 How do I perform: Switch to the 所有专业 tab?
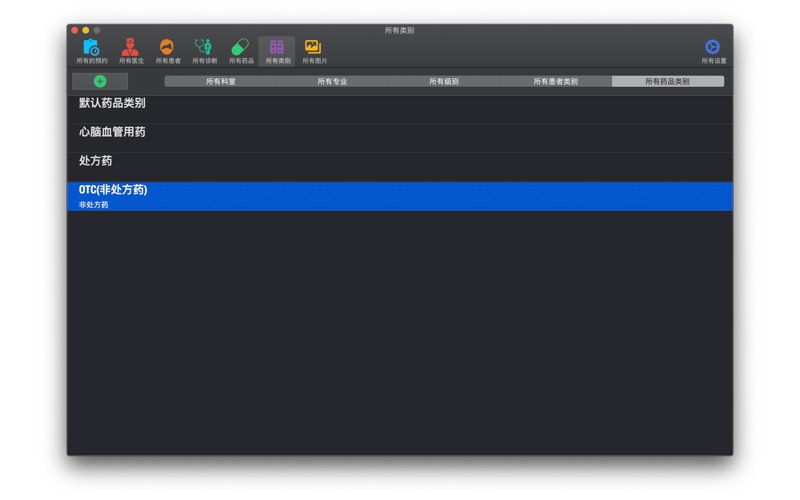click(332, 81)
